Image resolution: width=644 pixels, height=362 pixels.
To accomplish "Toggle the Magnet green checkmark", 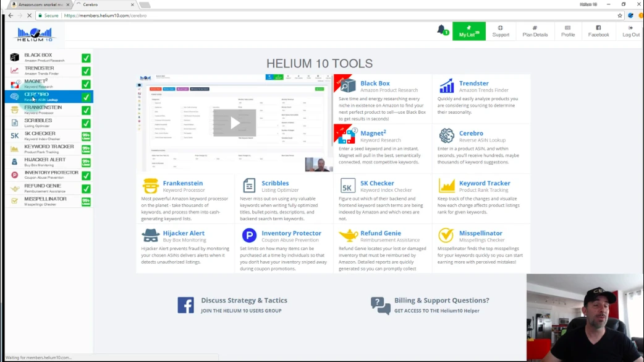I will point(86,84).
